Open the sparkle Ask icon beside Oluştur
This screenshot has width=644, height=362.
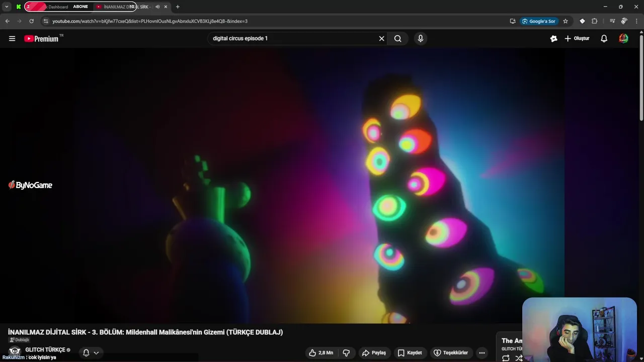553,38
